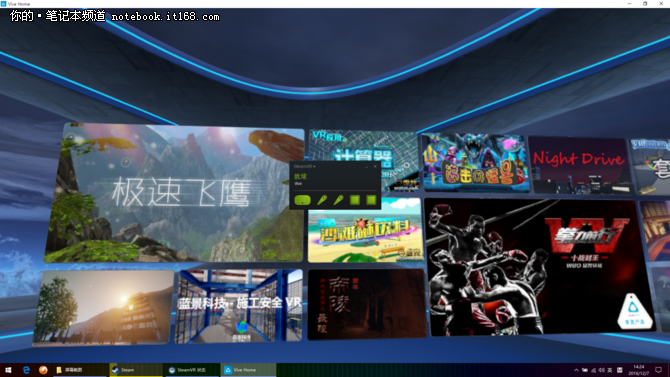Open the 极速飞鹰 game tile
670x377 pixels.
click(x=175, y=193)
